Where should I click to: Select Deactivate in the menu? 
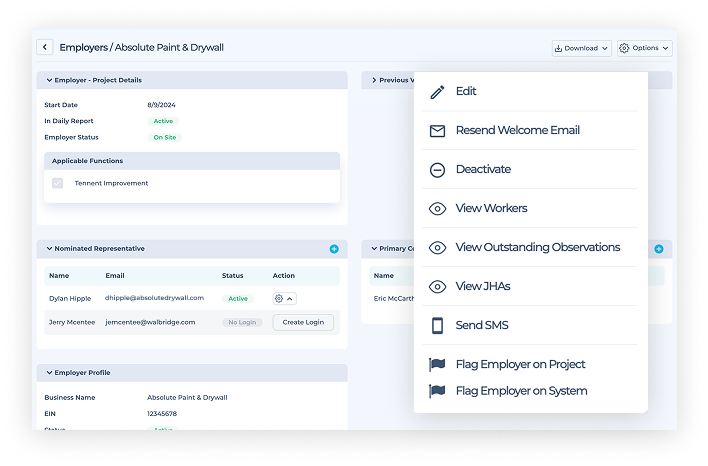(x=530, y=169)
